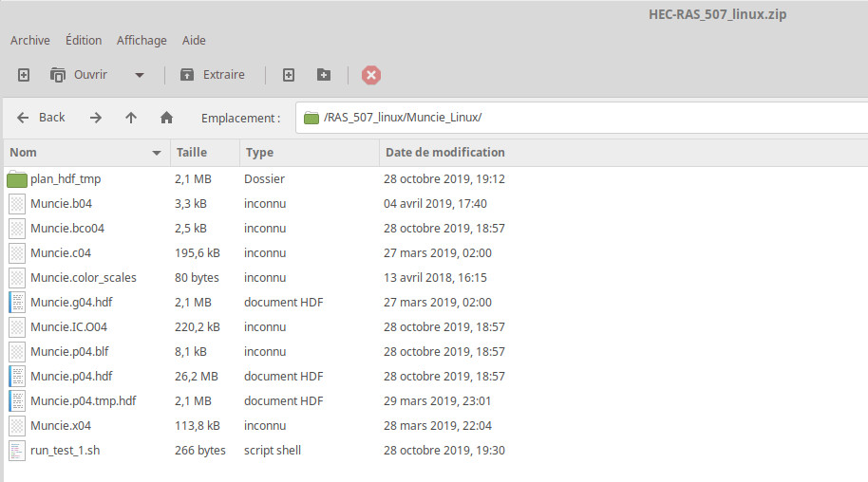Select the Muncie.p04.blf file icon
This screenshot has height=482, width=868.
click(16, 351)
